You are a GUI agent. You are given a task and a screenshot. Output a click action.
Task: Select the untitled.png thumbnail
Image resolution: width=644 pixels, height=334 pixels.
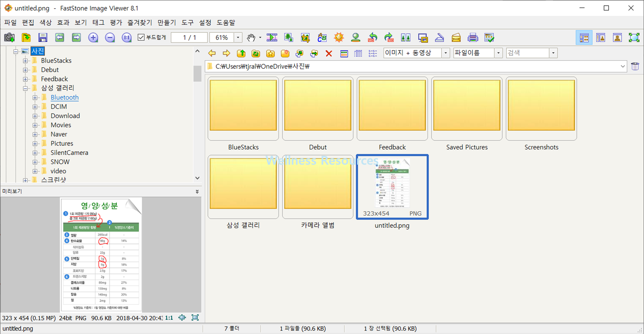click(392, 187)
